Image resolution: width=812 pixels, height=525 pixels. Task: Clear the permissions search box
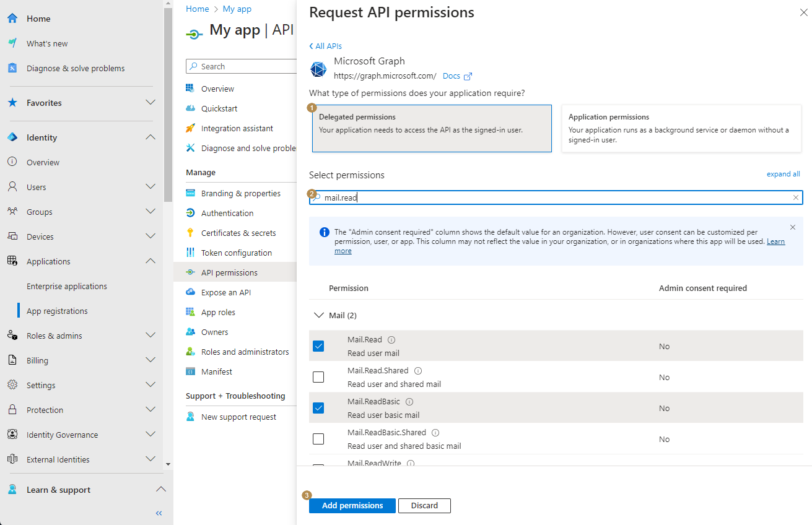[x=796, y=197]
